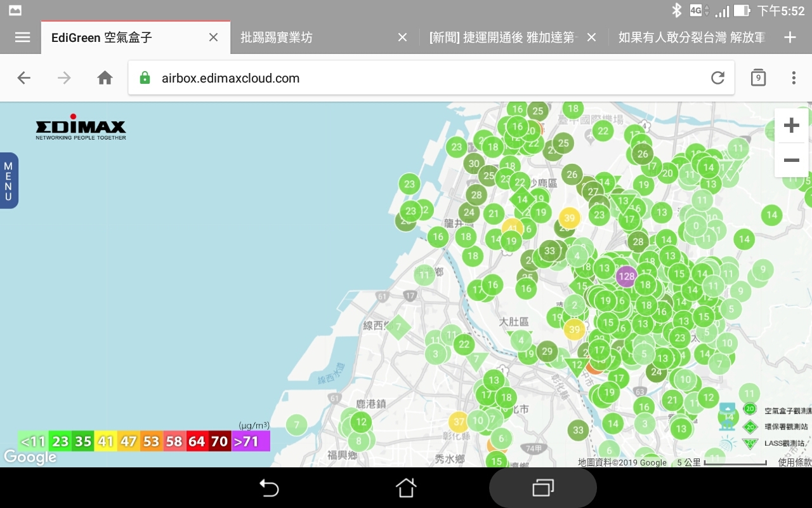Go forward to next page
The width and height of the screenshot is (812, 508).
point(64,77)
